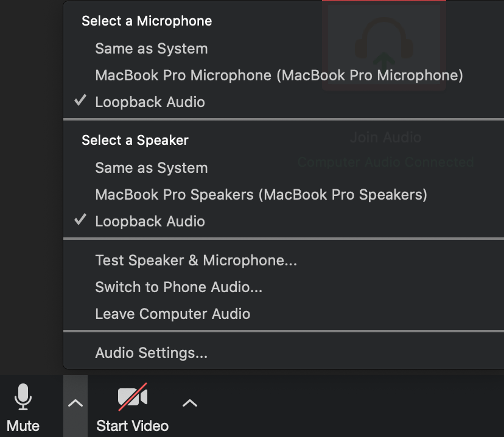Click the Select a Speaker header

tap(135, 141)
